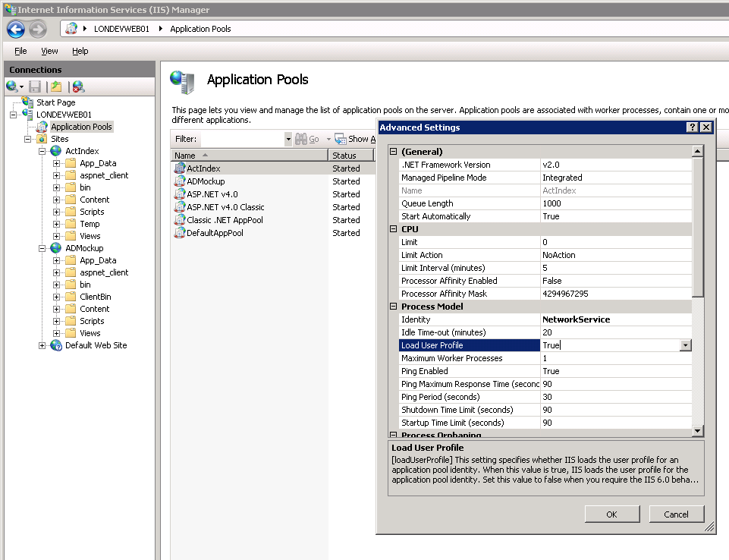Image resolution: width=729 pixels, height=560 pixels.
Task: Click the ADMockup site globe icon
Action: pyautogui.click(x=56, y=248)
